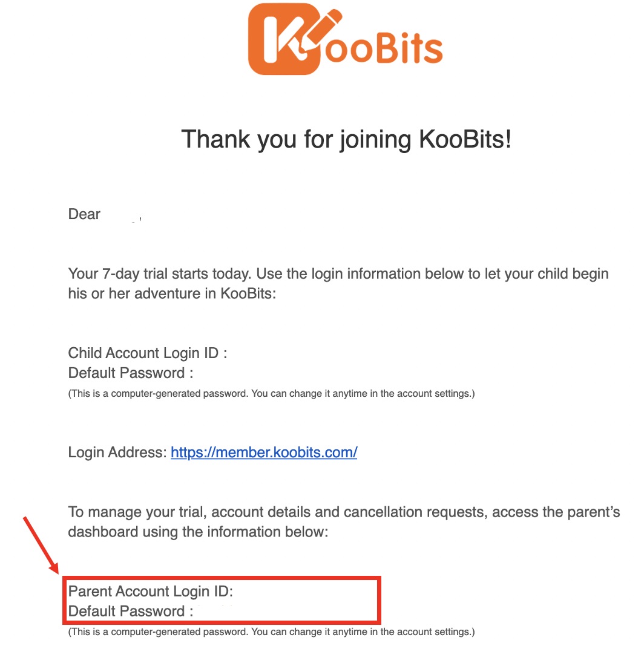Viewport: 644px width, 646px height.
Task: Click the child 'Default Password' line
Action: point(131,373)
